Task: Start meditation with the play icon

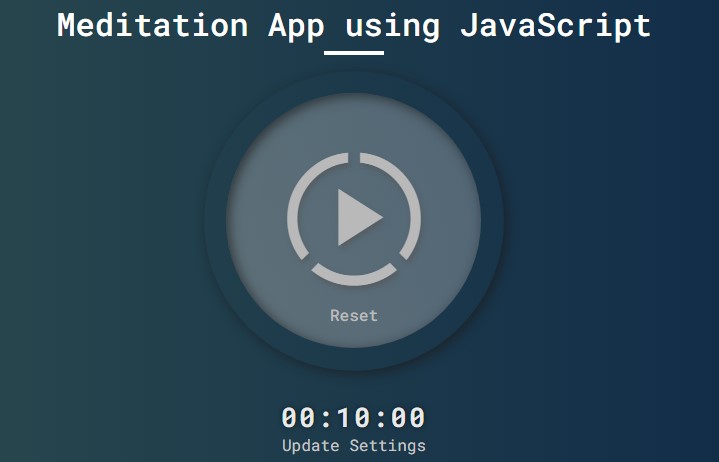Action: click(354, 219)
